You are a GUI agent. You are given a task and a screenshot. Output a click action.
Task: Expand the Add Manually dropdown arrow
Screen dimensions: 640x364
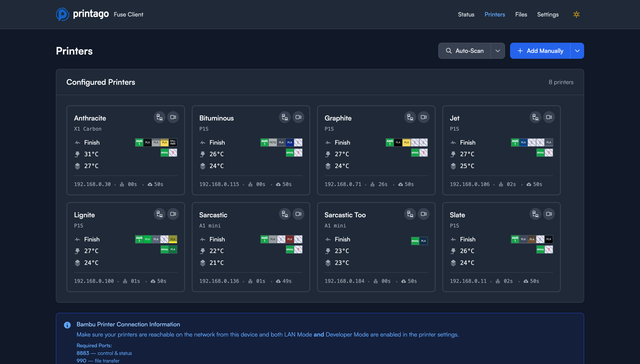pyautogui.click(x=577, y=51)
